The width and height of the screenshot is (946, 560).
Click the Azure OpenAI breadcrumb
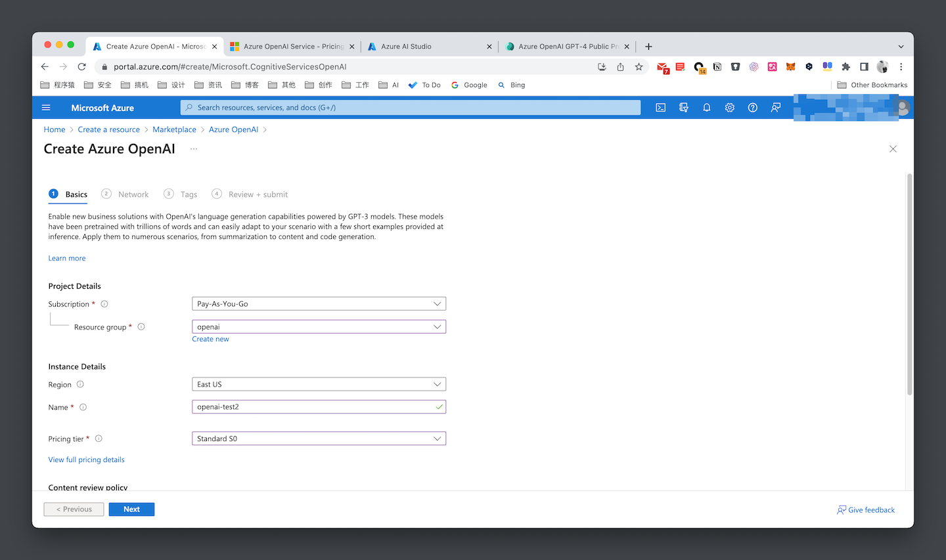[x=233, y=129]
